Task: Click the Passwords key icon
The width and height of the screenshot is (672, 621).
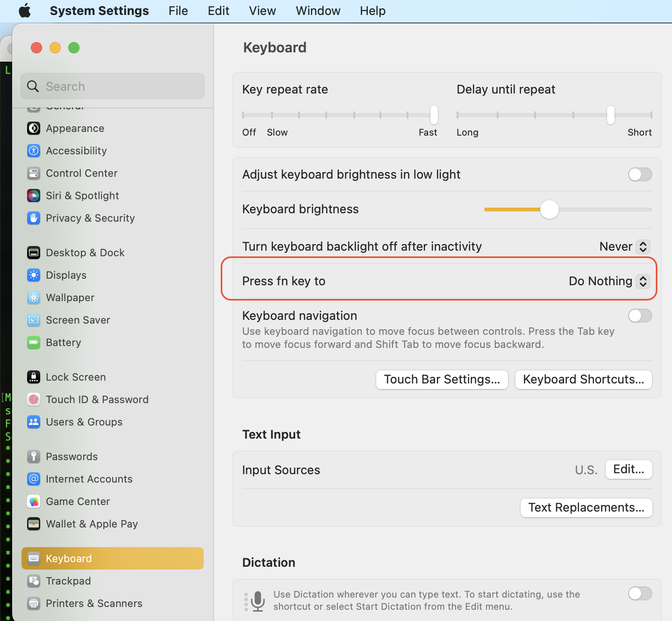Action: coord(34,456)
